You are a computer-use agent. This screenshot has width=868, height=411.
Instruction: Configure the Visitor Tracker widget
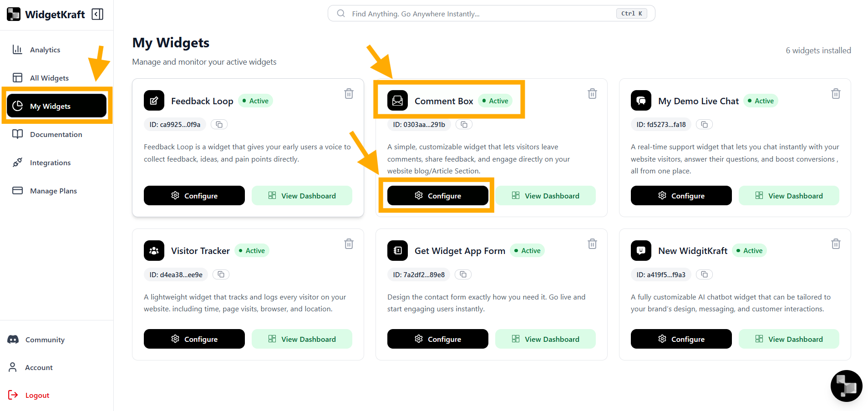(194, 339)
